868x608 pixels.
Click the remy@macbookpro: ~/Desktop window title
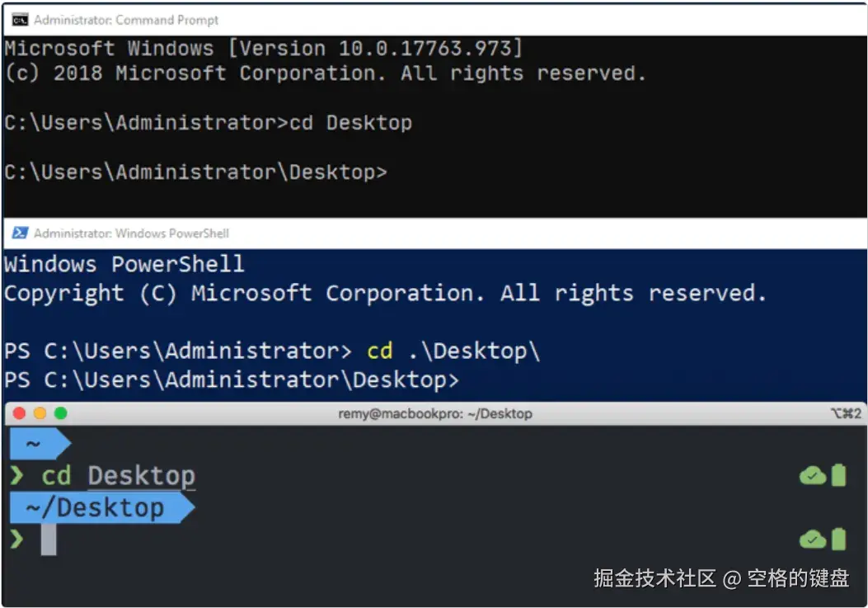tap(435, 413)
